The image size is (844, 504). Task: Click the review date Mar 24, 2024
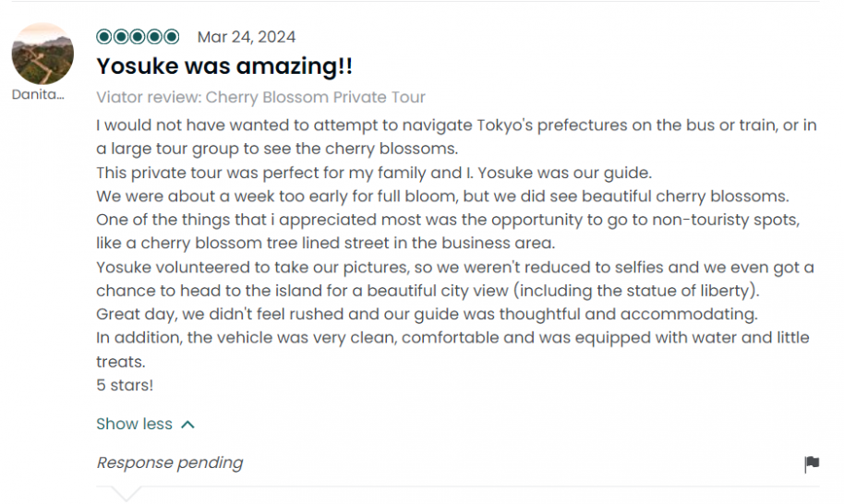pyautogui.click(x=247, y=37)
